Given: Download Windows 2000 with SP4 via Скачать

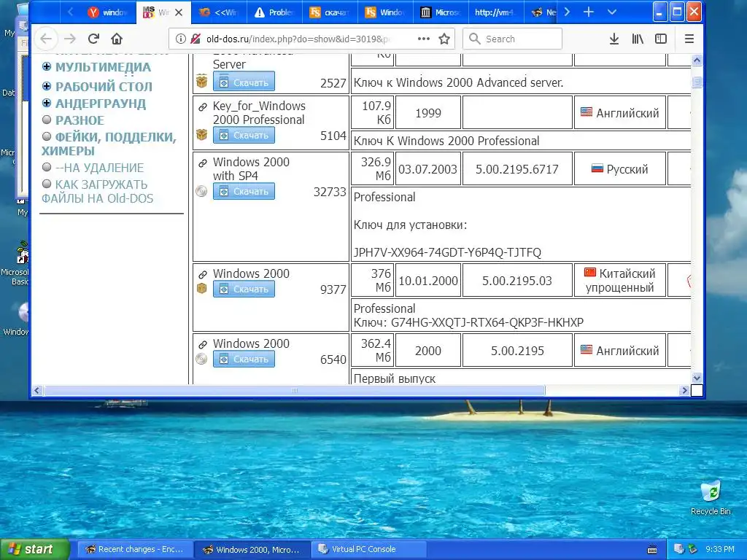Looking at the screenshot, I should tap(244, 192).
